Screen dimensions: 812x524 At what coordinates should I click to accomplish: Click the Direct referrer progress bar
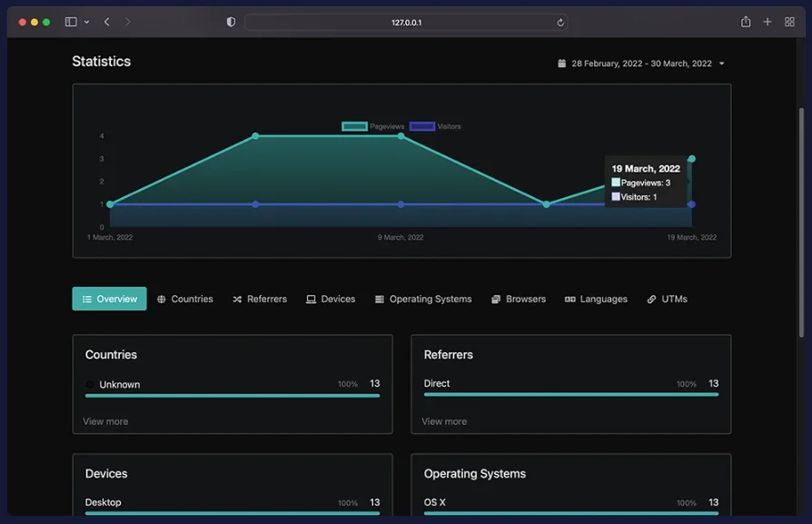click(571, 394)
